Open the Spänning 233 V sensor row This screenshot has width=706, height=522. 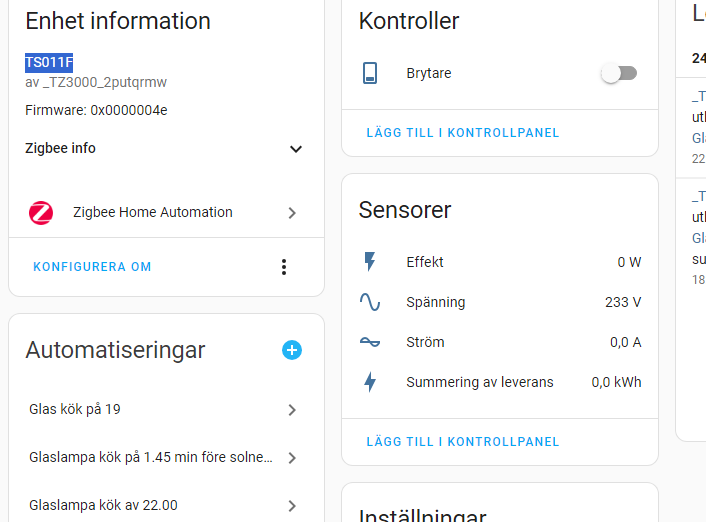(500, 302)
